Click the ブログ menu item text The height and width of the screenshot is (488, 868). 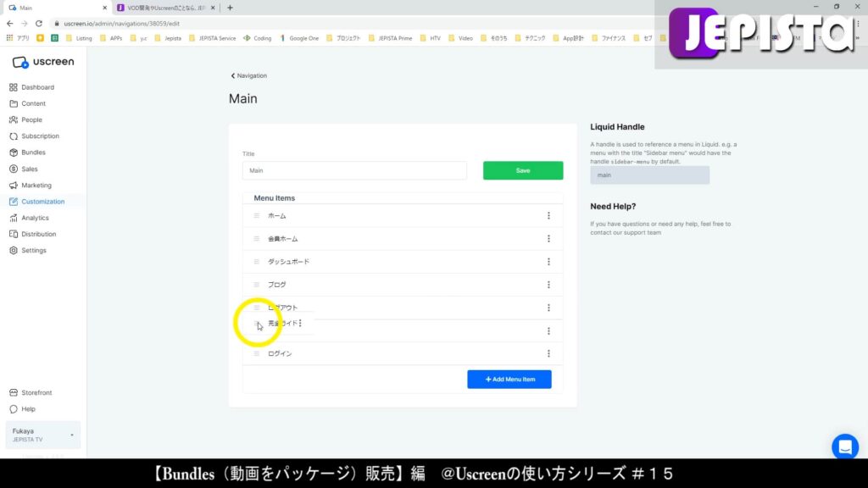[277, 285]
